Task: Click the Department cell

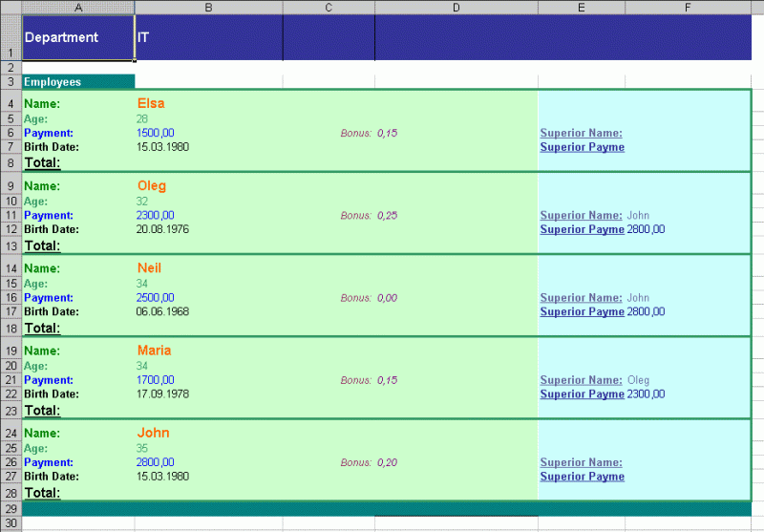Action: 78,37
